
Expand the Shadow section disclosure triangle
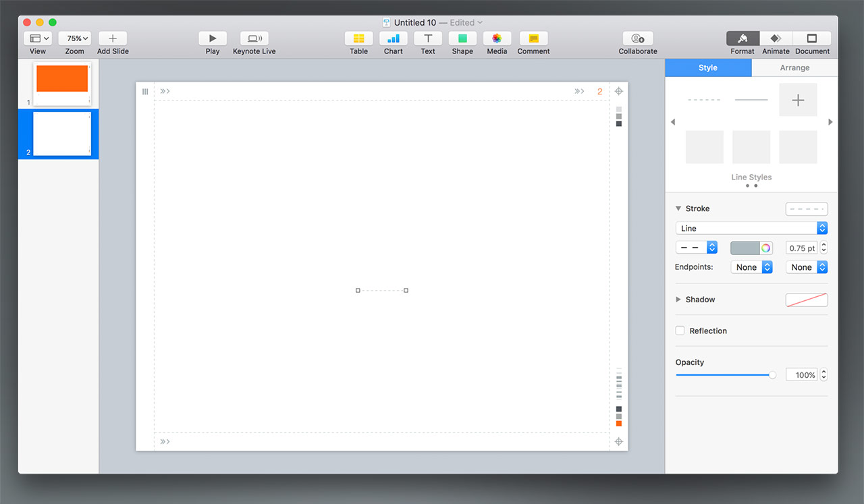[x=678, y=300]
